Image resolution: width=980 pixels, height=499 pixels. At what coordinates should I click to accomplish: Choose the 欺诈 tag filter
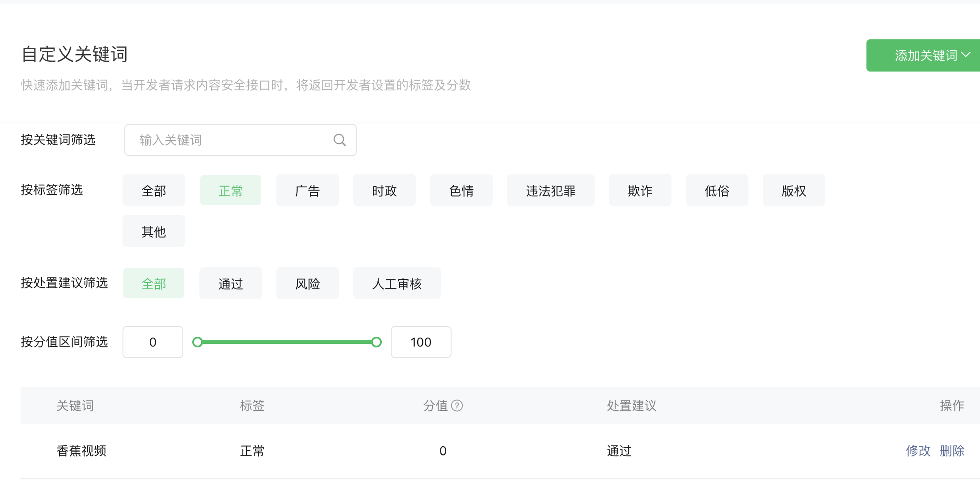click(x=640, y=191)
